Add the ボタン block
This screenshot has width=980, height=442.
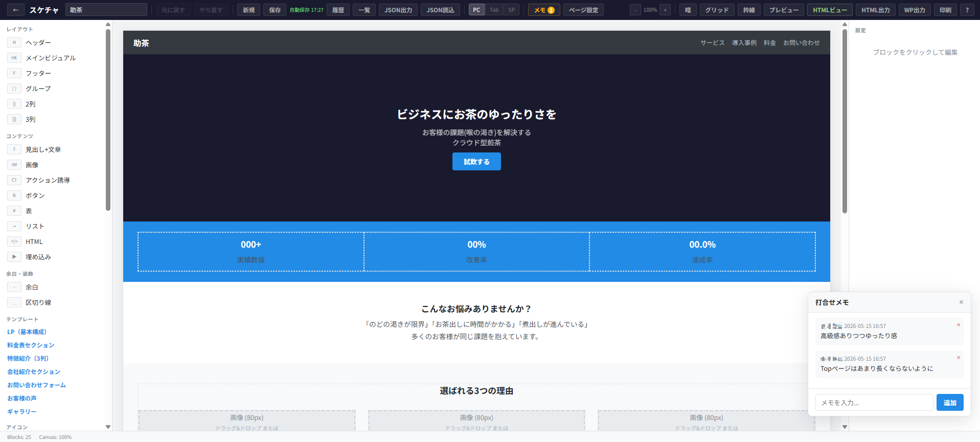pyautogui.click(x=35, y=195)
